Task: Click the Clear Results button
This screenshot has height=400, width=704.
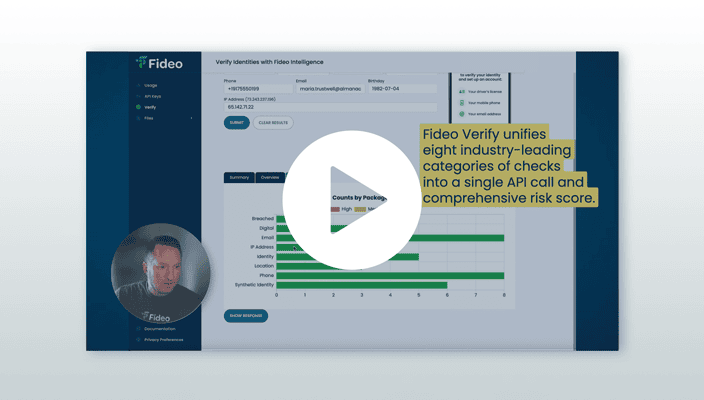Action: [273, 123]
